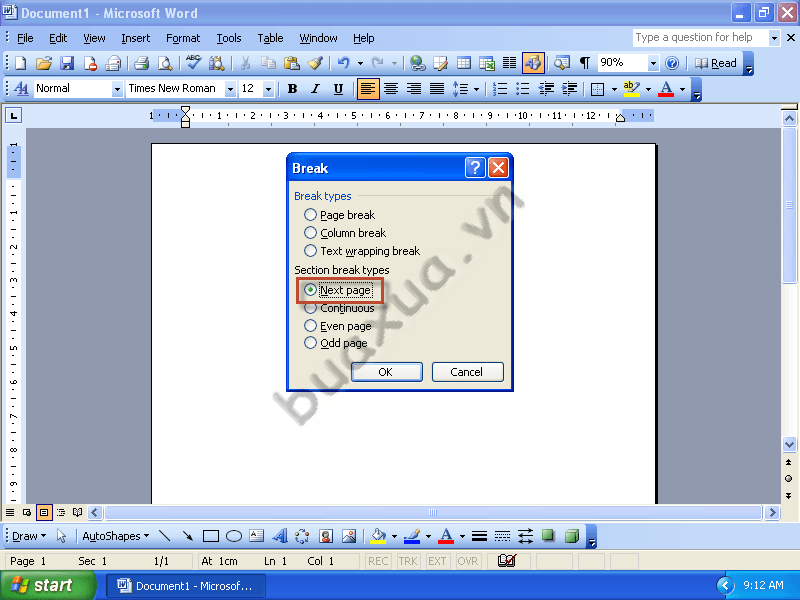Justify the paragraph text
The width and height of the screenshot is (800, 600).
(437, 89)
